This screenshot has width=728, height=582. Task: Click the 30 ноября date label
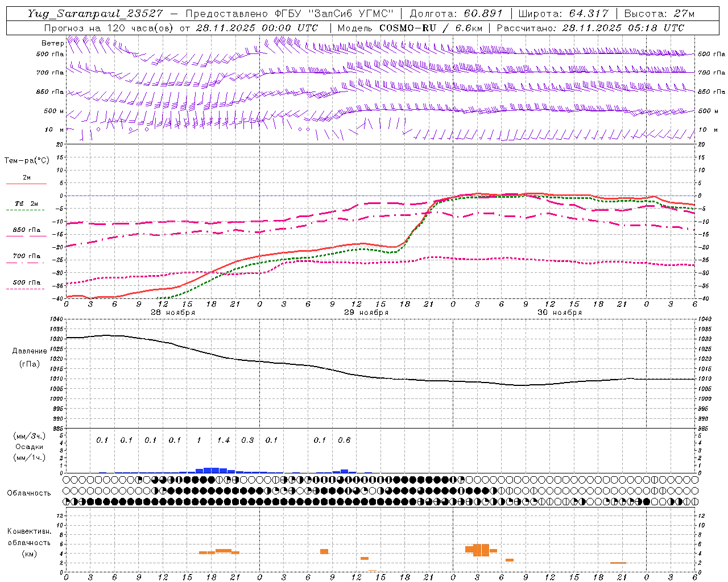coord(559,312)
